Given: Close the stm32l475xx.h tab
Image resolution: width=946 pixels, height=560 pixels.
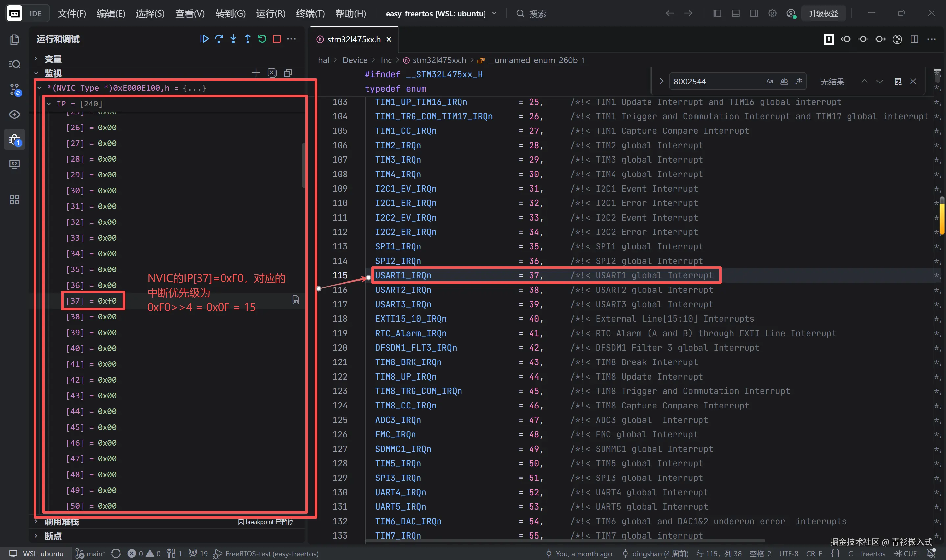Looking at the screenshot, I should click(389, 39).
